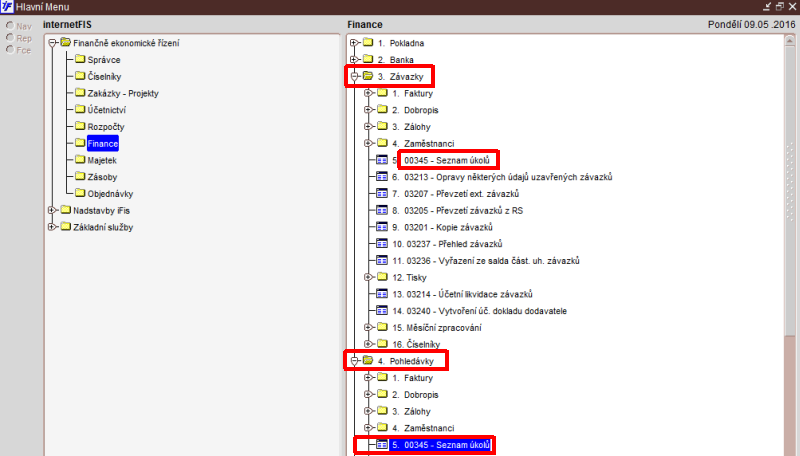Open highlighted 00345 - Seznam úkolů under Pohledávky
The height and width of the screenshot is (456, 800).
click(441, 445)
